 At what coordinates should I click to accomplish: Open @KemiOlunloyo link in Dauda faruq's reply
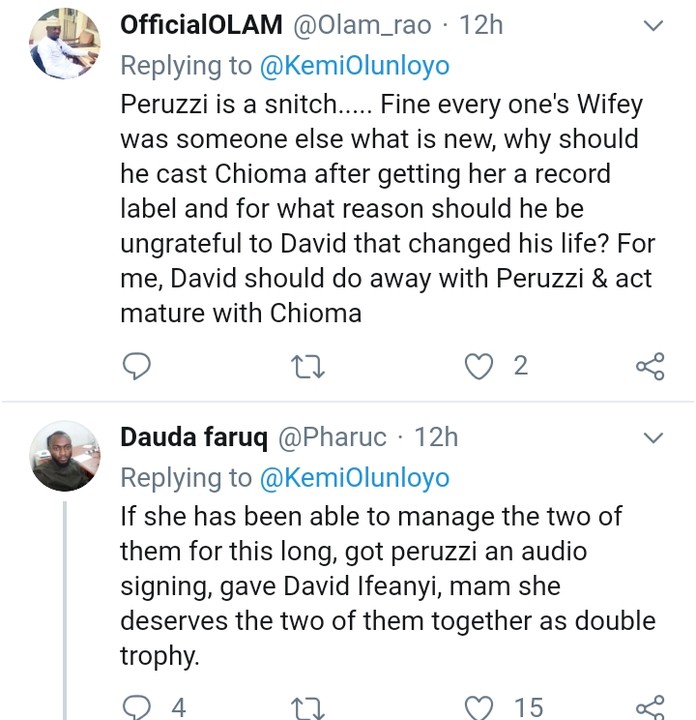click(x=354, y=478)
